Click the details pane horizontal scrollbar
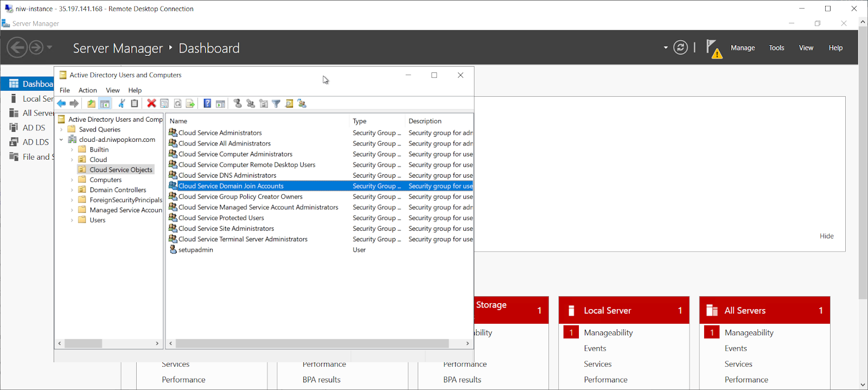868x390 pixels. [312, 343]
